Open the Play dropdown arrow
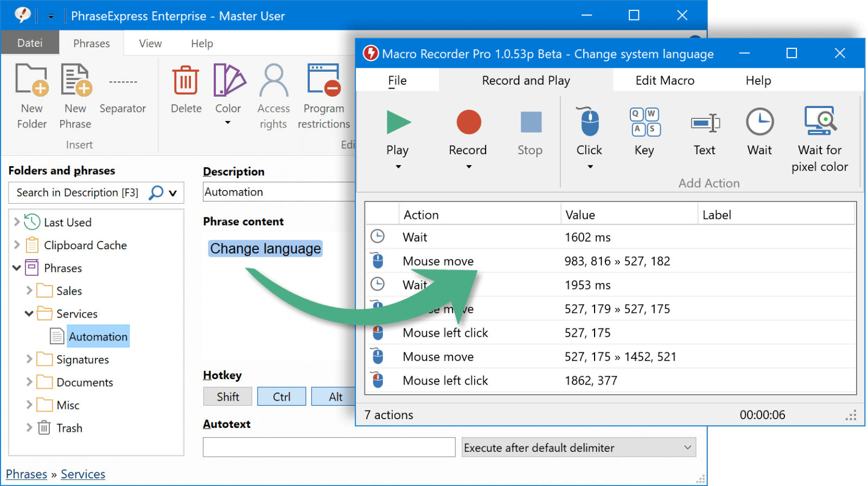 click(x=398, y=167)
